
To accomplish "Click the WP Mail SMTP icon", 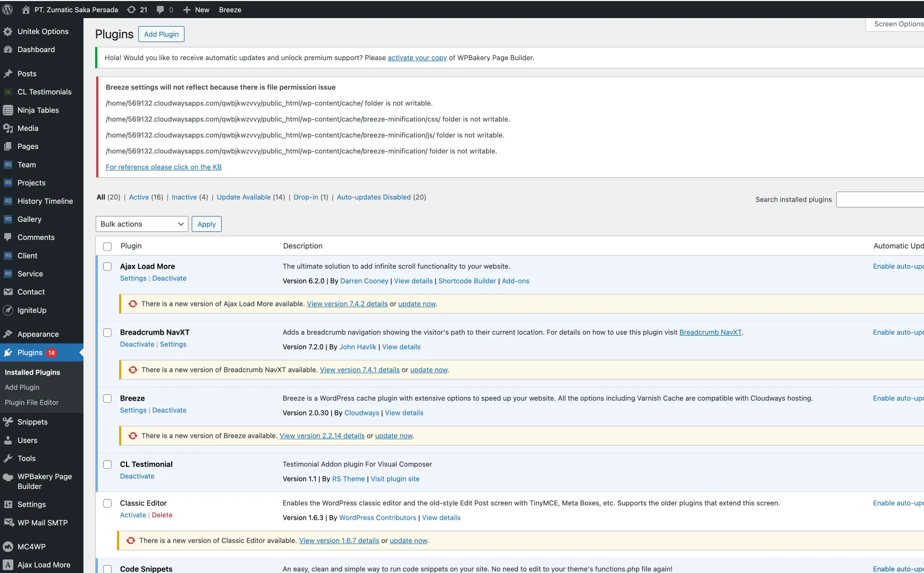I will [8, 522].
